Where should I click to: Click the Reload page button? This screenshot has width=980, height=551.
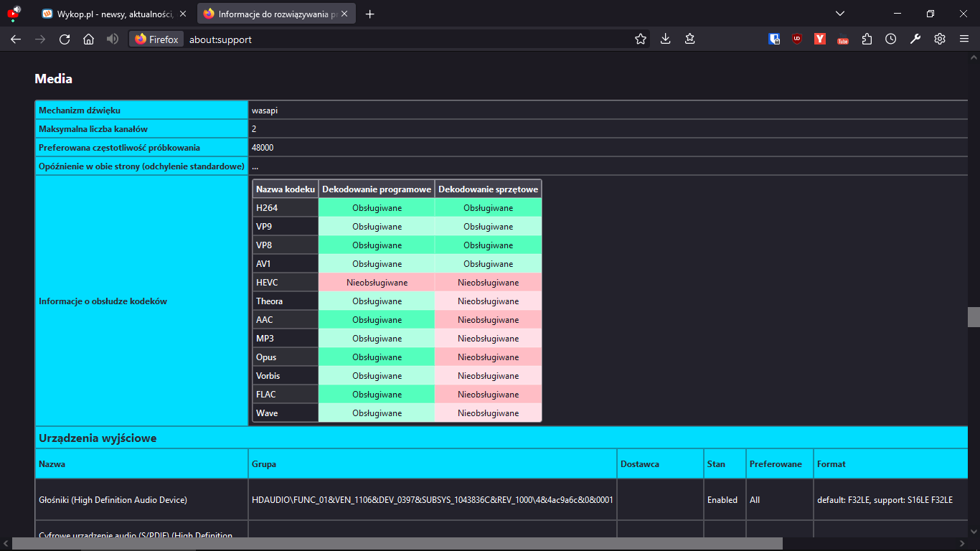pos(65,39)
